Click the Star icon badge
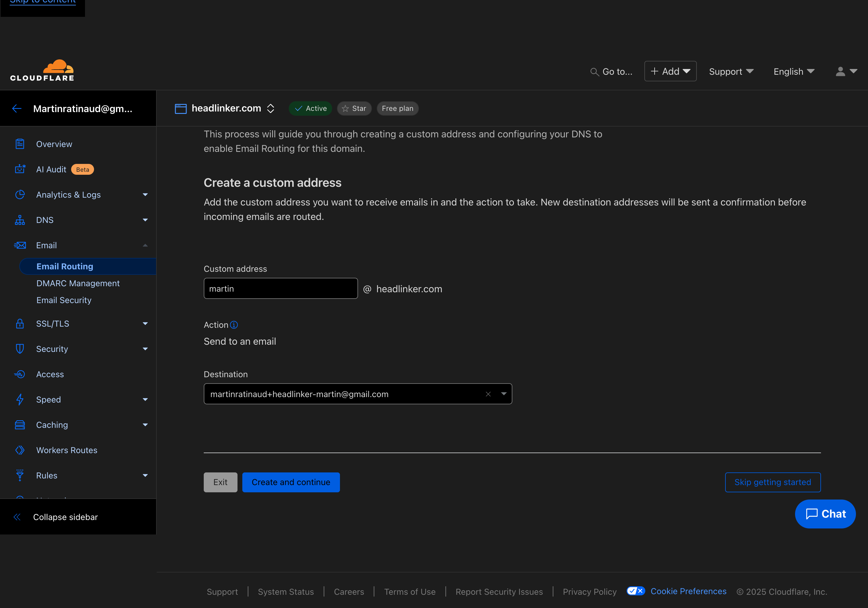The height and width of the screenshot is (608, 868). pos(354,108)
